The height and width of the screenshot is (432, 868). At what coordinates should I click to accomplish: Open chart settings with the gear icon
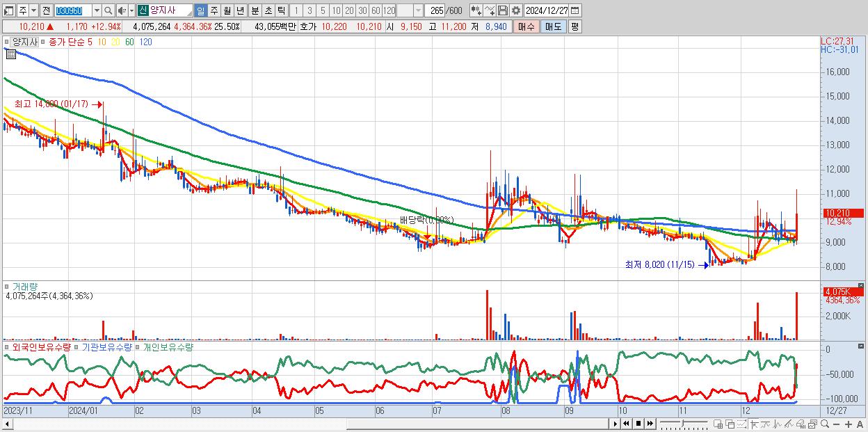[516, 10]
